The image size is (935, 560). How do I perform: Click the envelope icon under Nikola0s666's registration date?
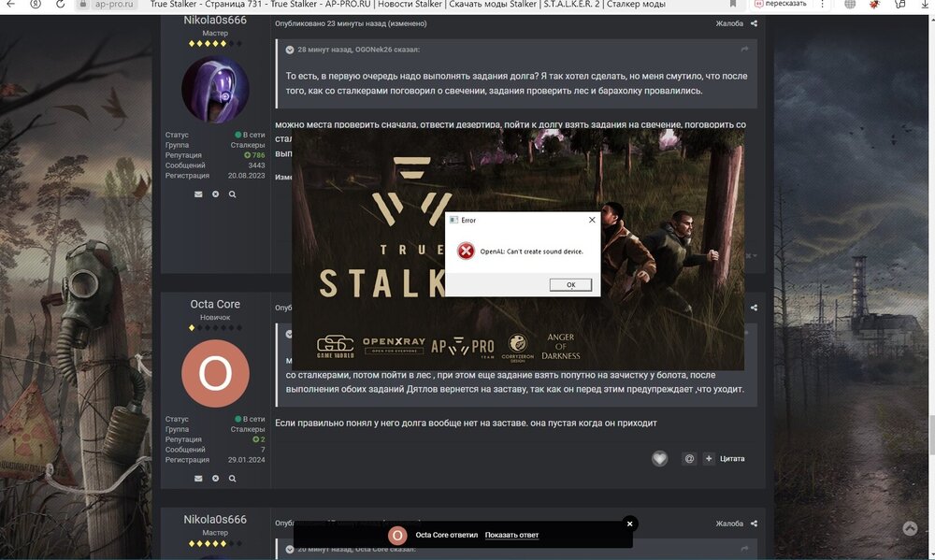pos(198,194)
